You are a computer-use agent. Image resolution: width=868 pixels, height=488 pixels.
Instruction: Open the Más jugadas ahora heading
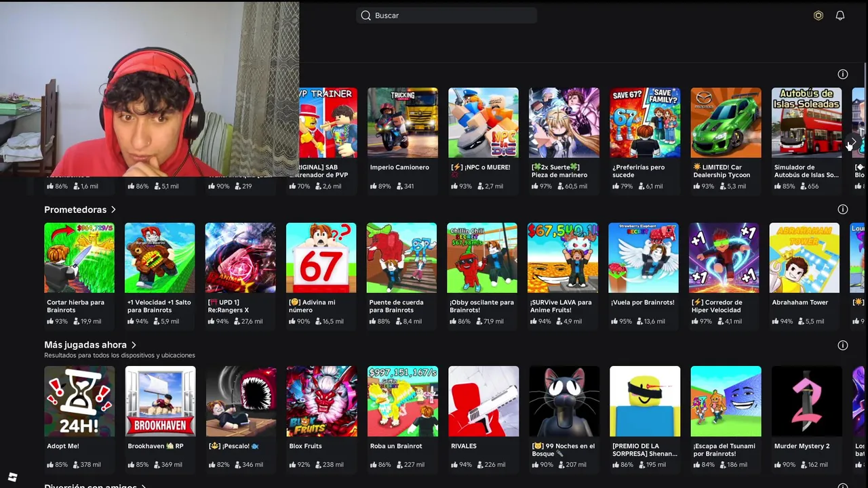[x=85, y=345]
